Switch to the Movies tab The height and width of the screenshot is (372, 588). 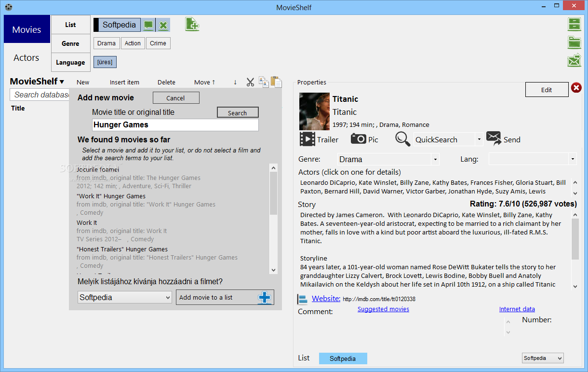[x=27, y=29]
